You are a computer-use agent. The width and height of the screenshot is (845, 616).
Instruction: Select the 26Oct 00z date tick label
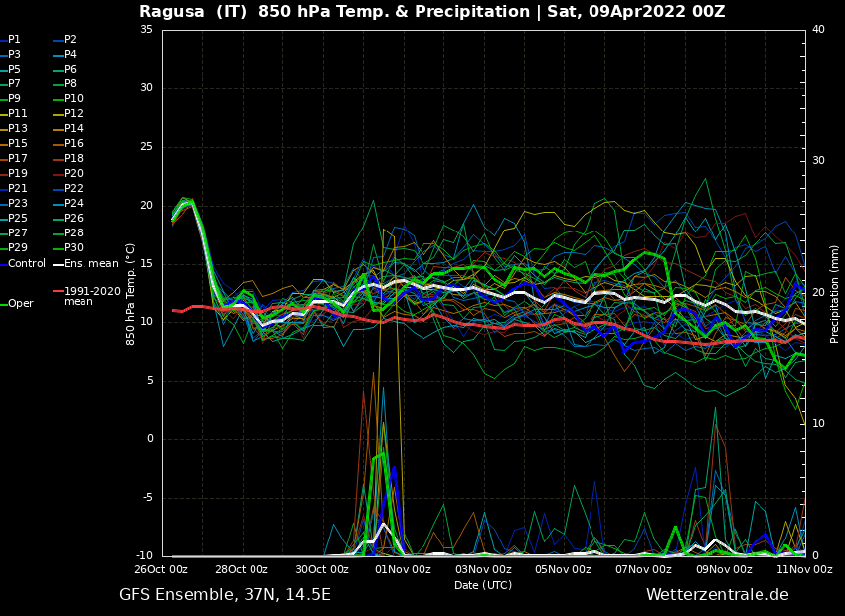pyautogui.click(x=159, y=570)
